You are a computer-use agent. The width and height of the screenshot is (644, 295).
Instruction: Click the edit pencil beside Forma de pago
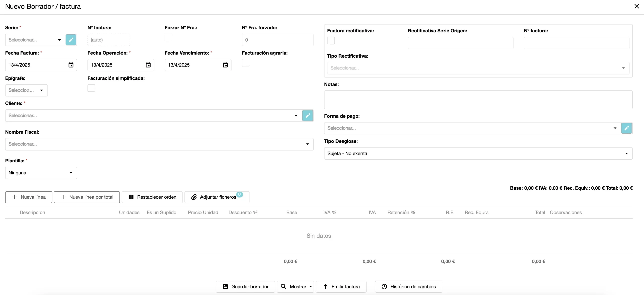pyautogui.click(x=626, y=128)
